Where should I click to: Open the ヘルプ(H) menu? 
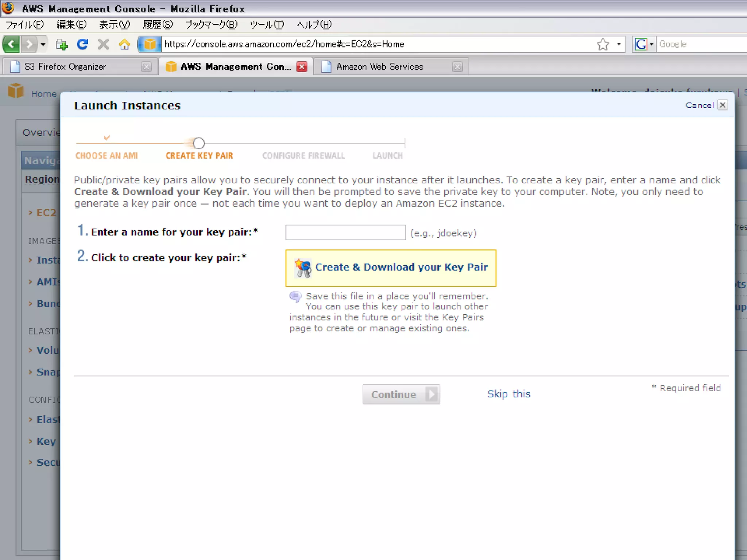(314, 24)
